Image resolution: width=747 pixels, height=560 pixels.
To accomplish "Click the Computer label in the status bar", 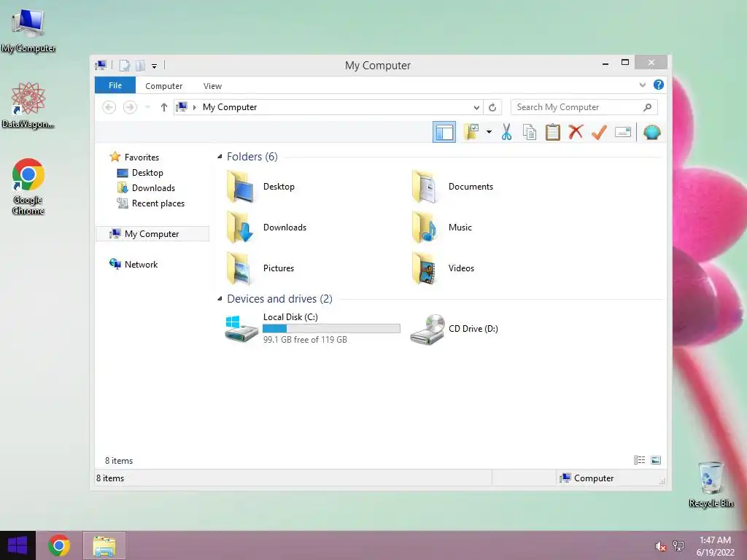I will pos(594,478).
